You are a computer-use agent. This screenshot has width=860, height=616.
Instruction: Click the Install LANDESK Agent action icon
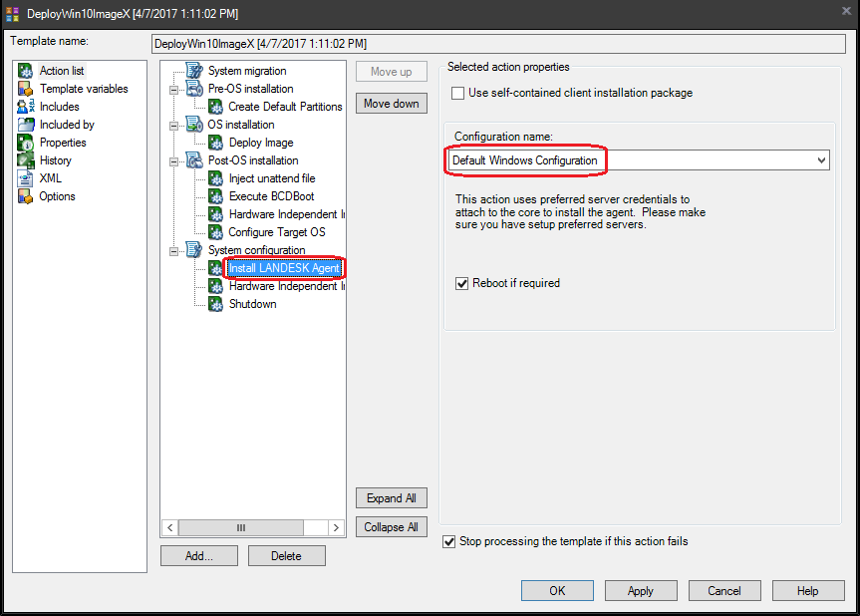click(215, 267)
